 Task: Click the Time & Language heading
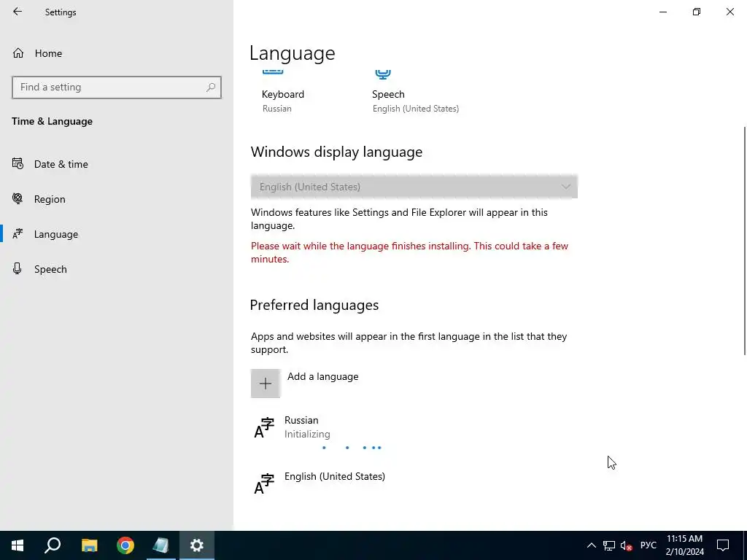point(52,122)
